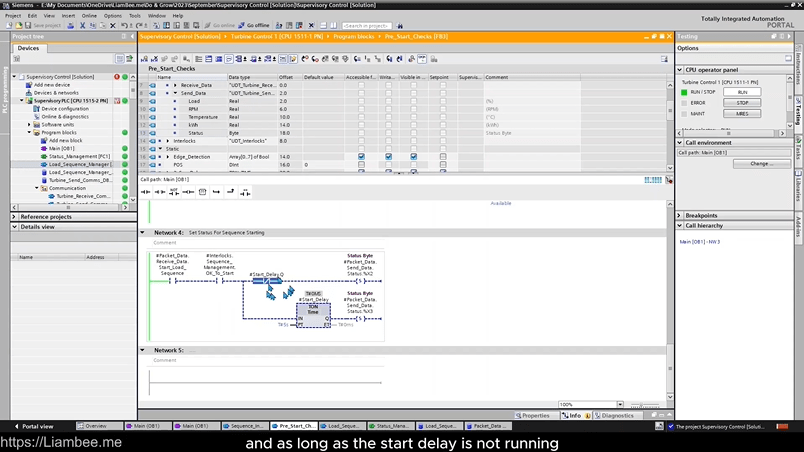Screen dimensions: 804x452
Task: Collapse the CPU operator panel section
Action: click(x=680, y=70)
